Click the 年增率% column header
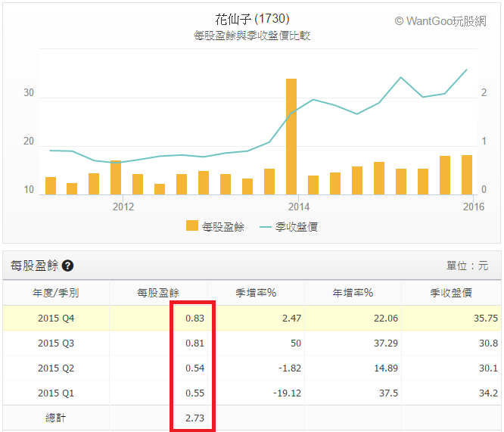504x432 pixels. pos(353,293)
